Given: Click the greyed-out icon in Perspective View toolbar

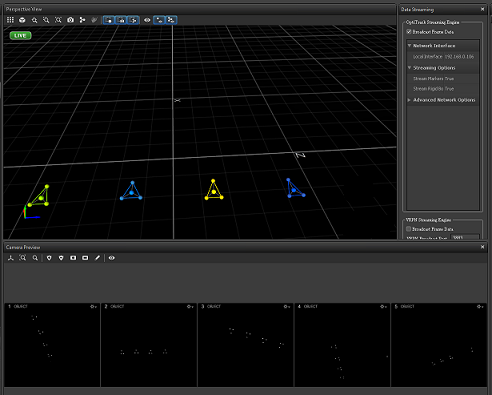Looking at the screenshot, I should point(94,20).
